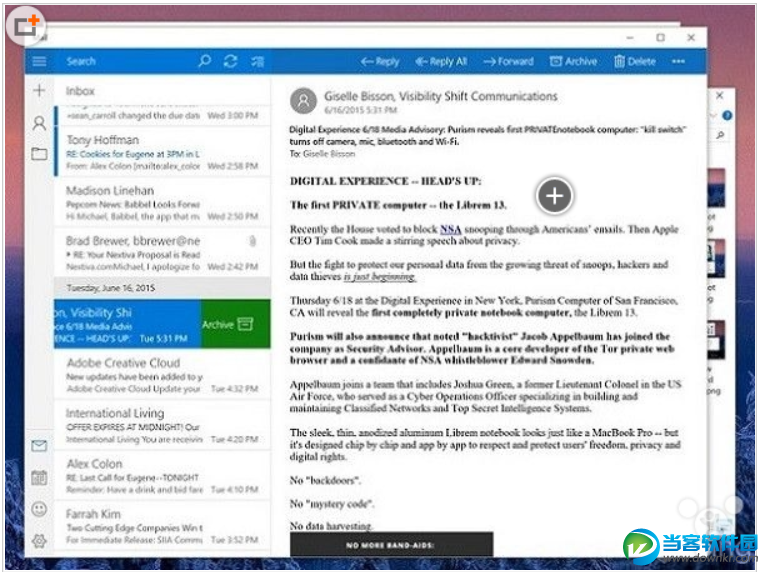Close the background window behind Mail
This screenshot has height=572, width=759.
(x=720, y=96)
